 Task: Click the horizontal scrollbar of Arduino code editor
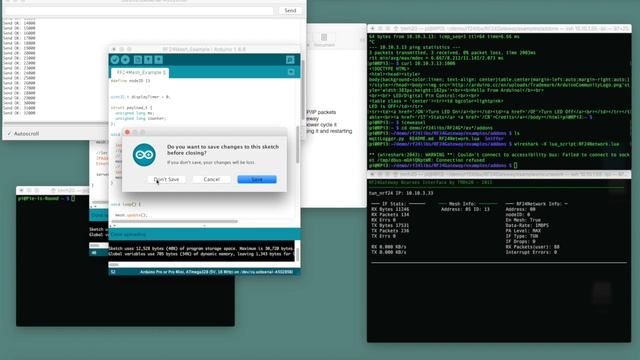click(175, 222)
